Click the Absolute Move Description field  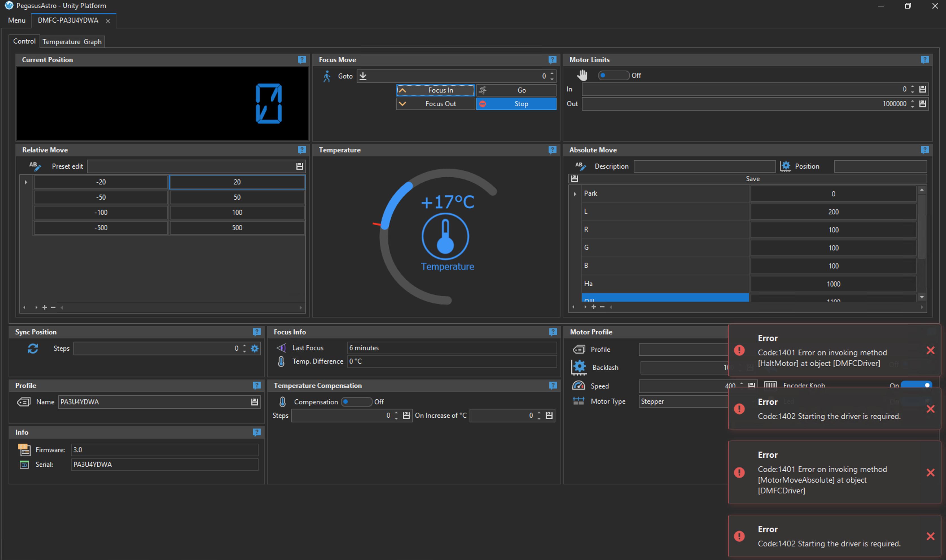pyautogui.click(x=704, y=166)
